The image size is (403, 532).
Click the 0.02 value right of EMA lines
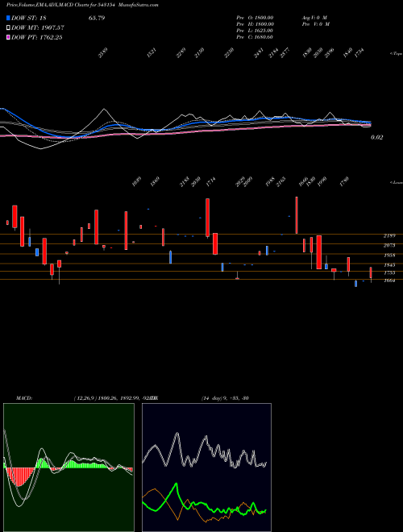pos(377,137)
